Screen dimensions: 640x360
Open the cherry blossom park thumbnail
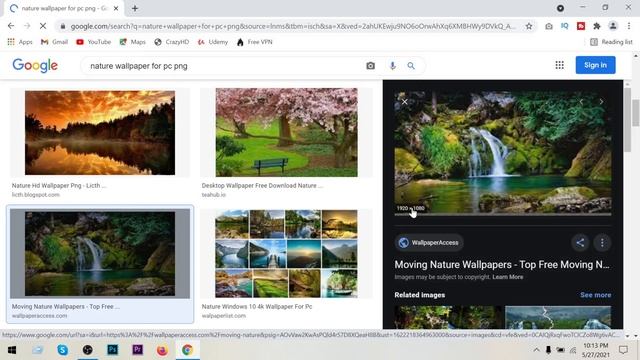point(287,132)
